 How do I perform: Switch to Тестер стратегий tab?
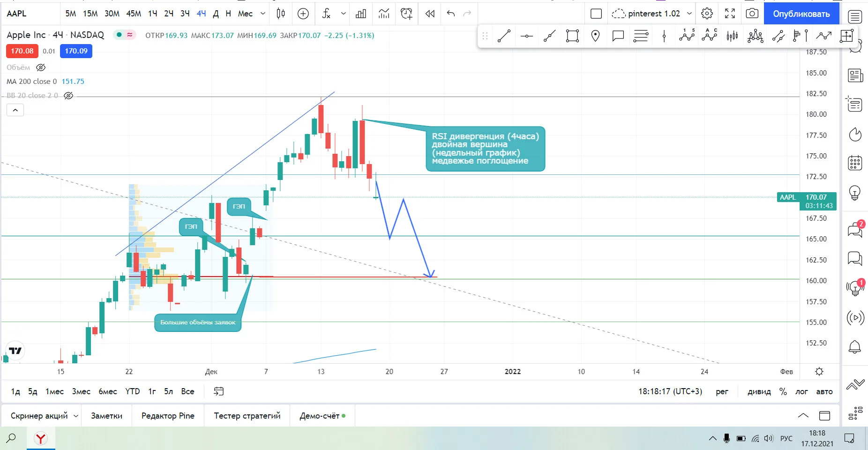click(247, 416)
